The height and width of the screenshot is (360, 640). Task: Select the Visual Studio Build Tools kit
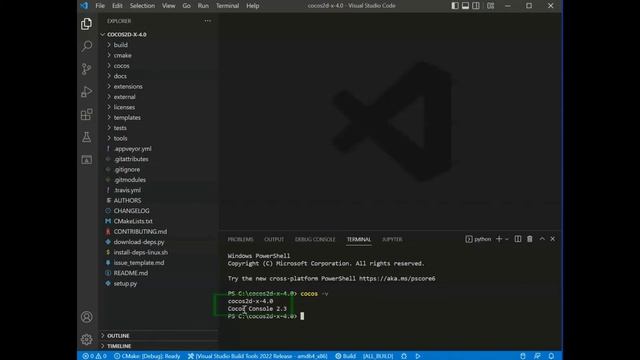click(x=258, y=356)
